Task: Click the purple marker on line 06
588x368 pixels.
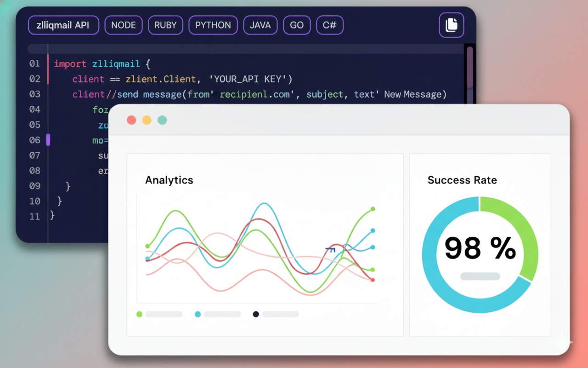Action: pyautogui.click(x=48, y=140)
